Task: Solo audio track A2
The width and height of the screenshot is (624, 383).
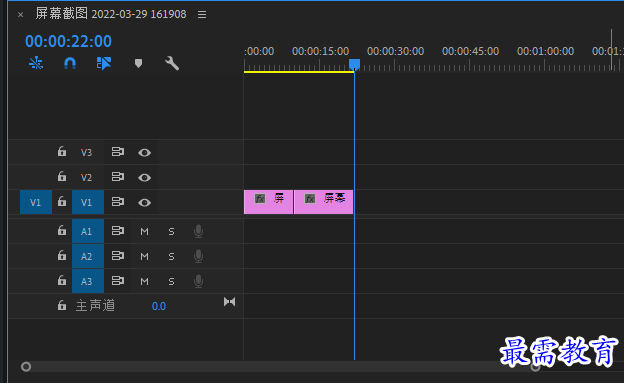Action: click(x=171, y=257)
